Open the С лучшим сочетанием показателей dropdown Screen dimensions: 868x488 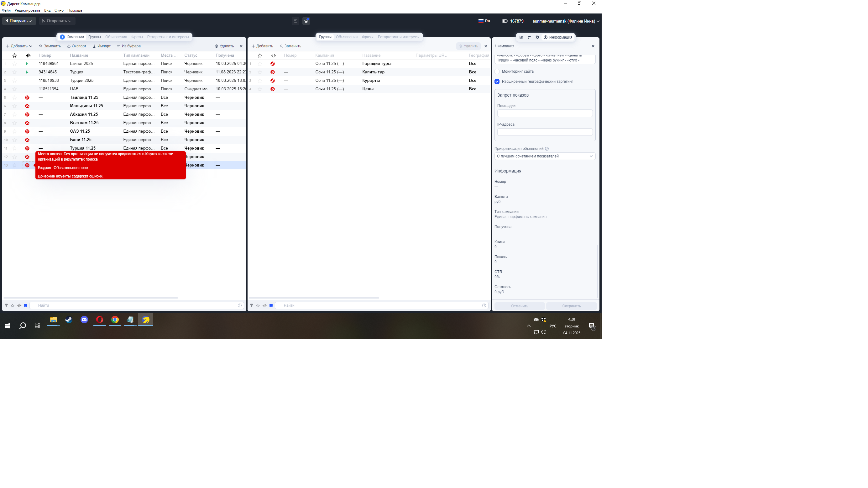(x=545, y=156)
